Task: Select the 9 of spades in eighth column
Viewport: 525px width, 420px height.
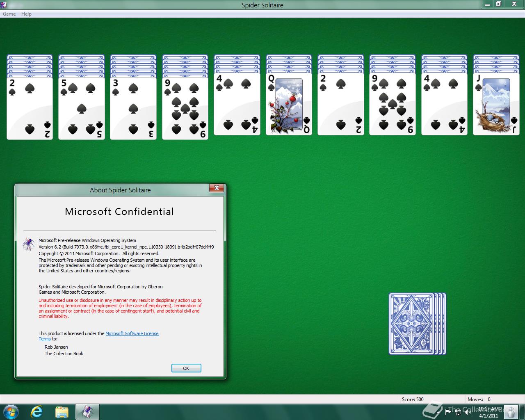Action: [393, 104]
